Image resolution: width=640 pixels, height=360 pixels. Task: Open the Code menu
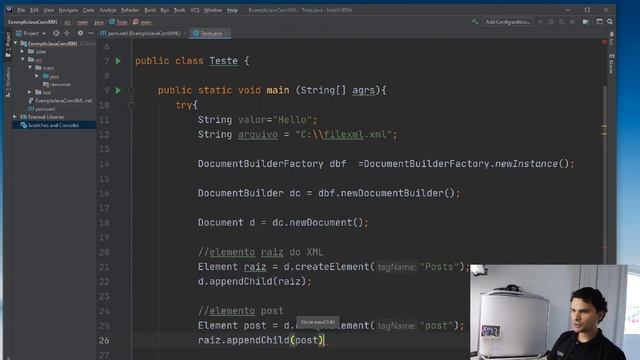89,10
